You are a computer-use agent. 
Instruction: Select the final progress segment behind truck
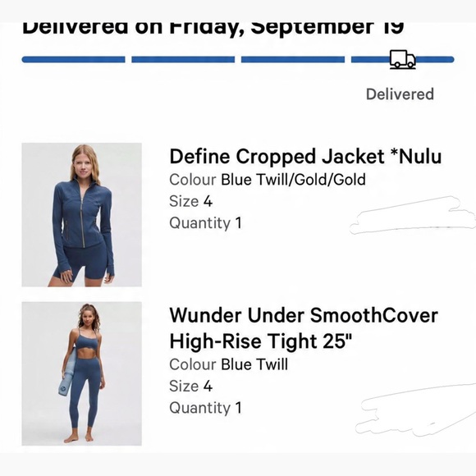(x=402, y=59)
